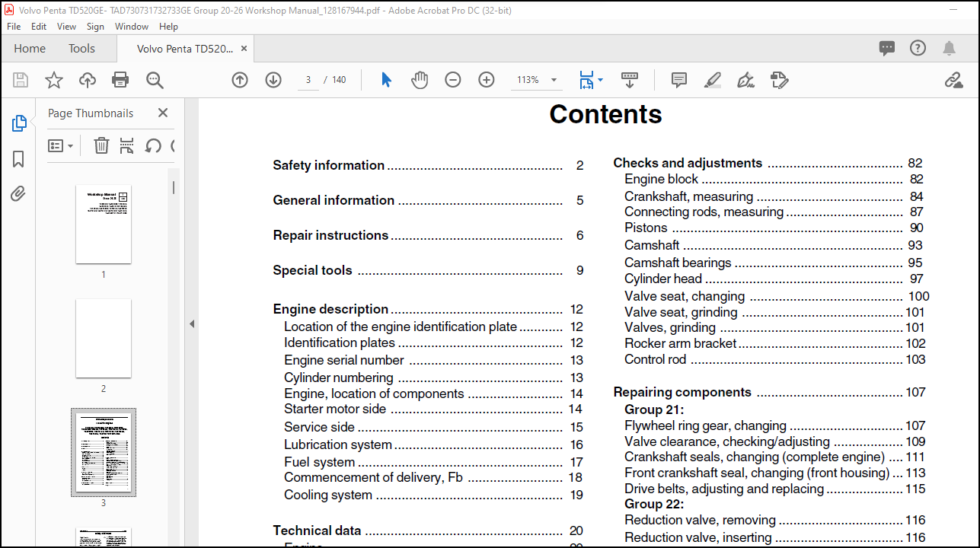
Task: Click the page number input field
Action: click(x=308, y=80)
